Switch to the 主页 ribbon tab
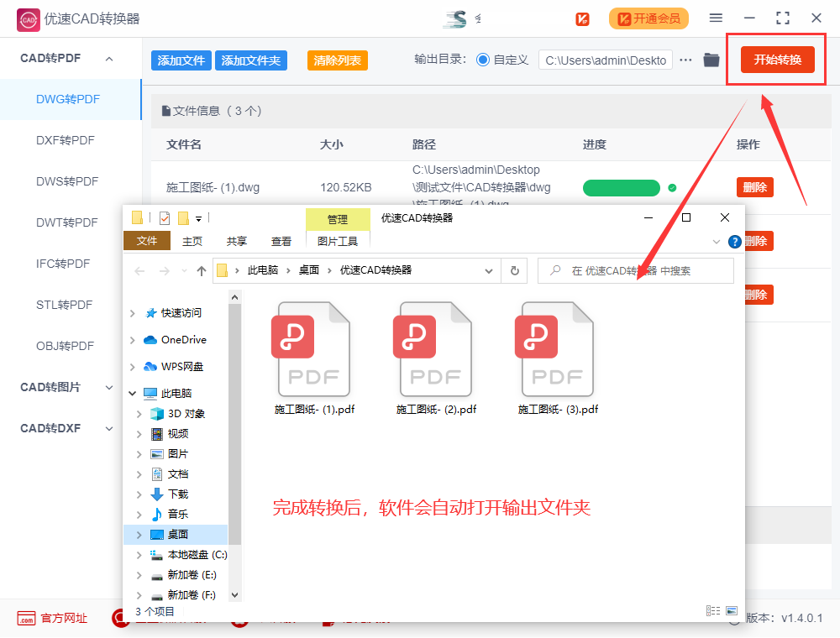840x638 pixels. click(192, 242)
